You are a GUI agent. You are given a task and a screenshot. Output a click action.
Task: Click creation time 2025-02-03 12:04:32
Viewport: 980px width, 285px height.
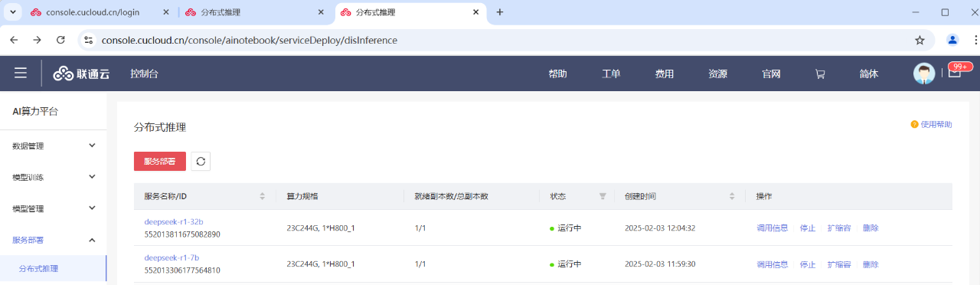(x=660, y=228)
